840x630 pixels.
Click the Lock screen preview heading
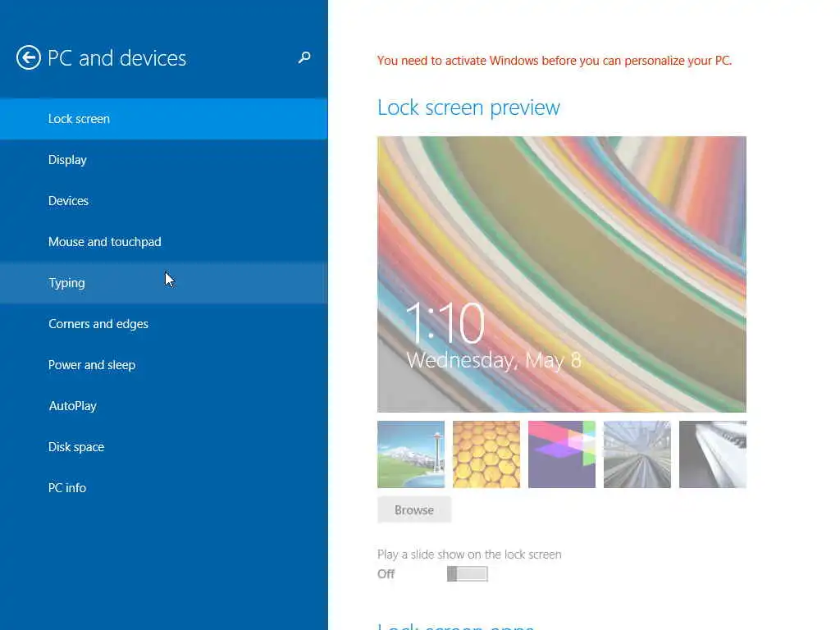(468, 107)
